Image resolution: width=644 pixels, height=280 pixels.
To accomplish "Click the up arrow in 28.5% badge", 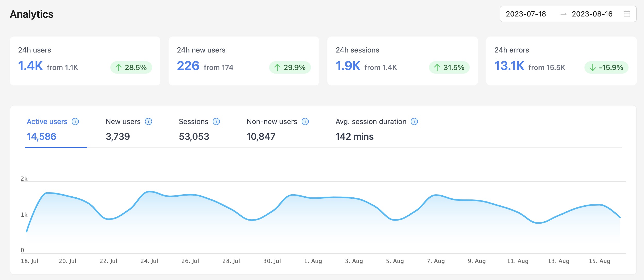I will click(x=118, y=67).
